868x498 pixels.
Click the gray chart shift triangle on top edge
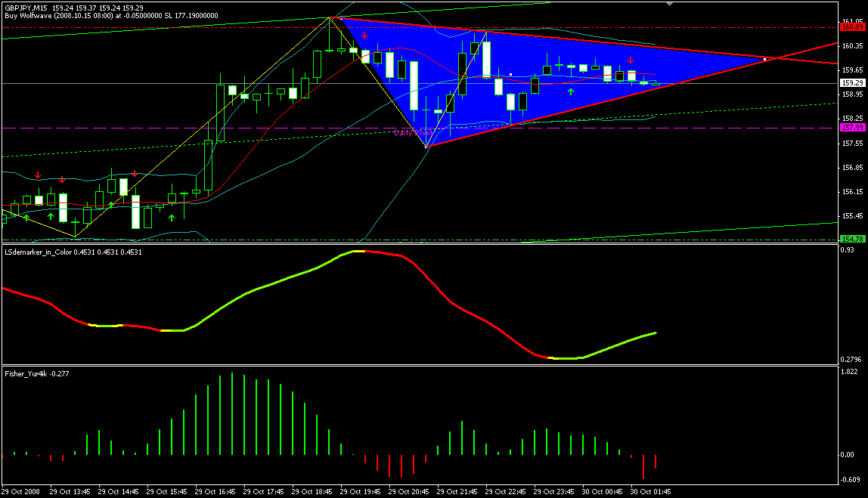pyautogui.click(x=669, y=4)
